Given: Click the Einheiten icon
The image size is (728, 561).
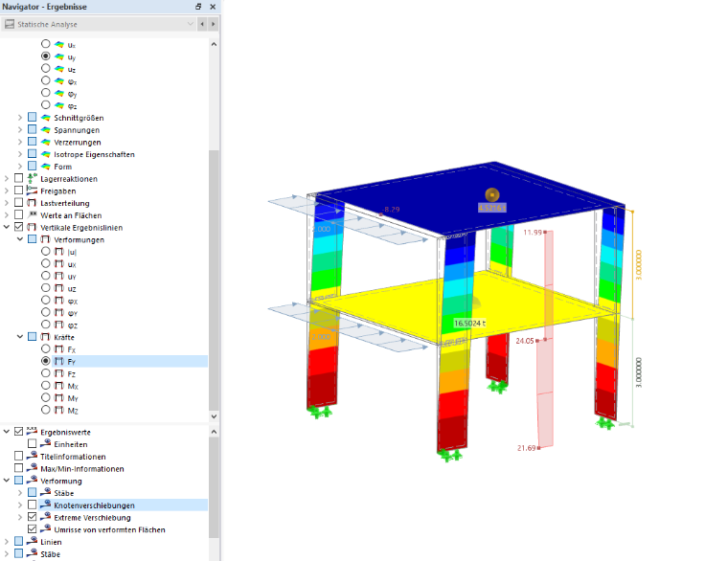Looking at the screenshot, I should (46, 443).
